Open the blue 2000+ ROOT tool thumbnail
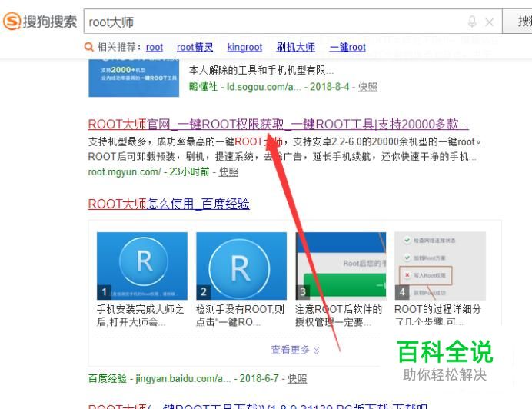The image size is (532, 409). [134, 78]
